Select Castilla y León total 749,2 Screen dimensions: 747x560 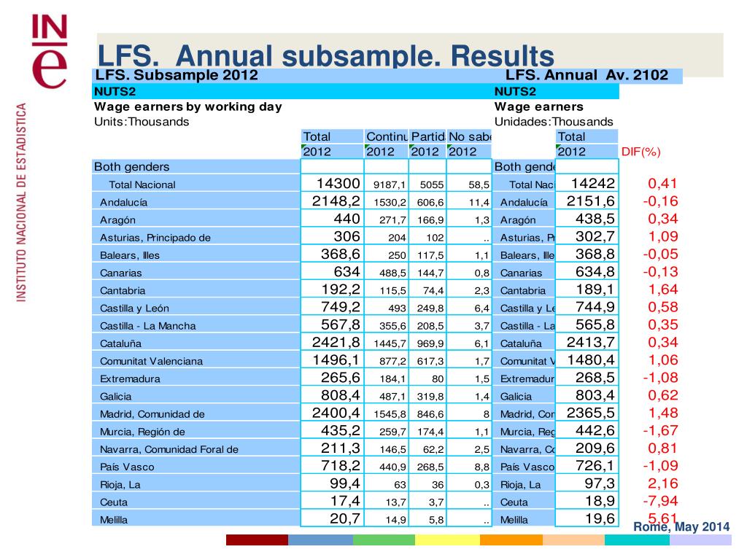pyautogui.click(x=341, y=307)
